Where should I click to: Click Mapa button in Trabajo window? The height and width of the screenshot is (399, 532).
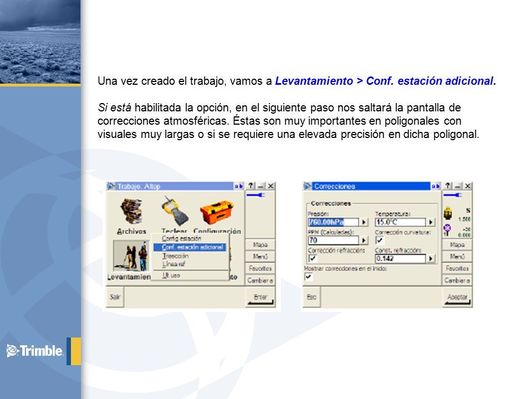coord(260,244)
